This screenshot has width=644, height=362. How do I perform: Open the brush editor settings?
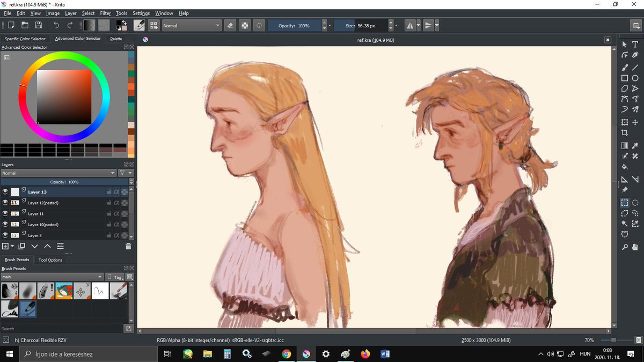139,25
